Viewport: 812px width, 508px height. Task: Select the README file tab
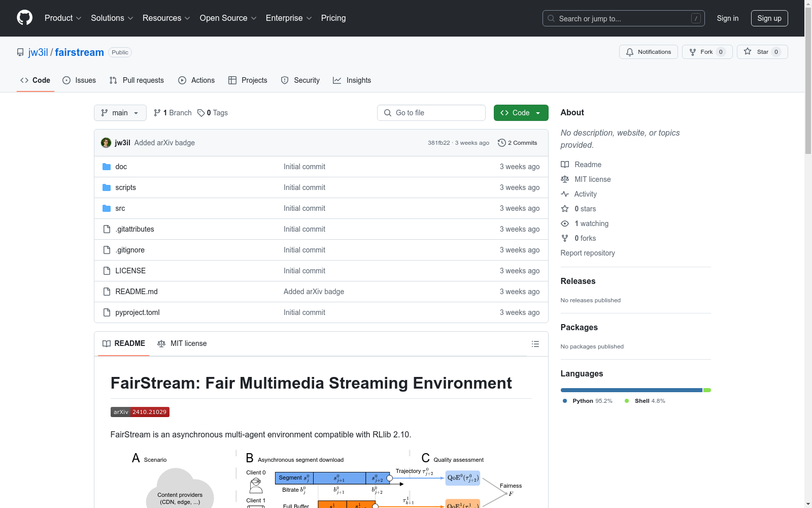click(124, 343)
